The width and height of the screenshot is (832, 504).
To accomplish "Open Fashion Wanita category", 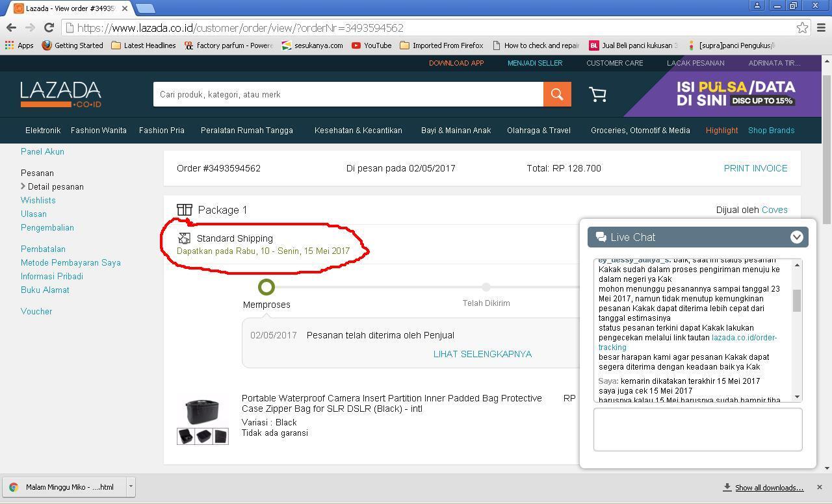I will 99,131.
